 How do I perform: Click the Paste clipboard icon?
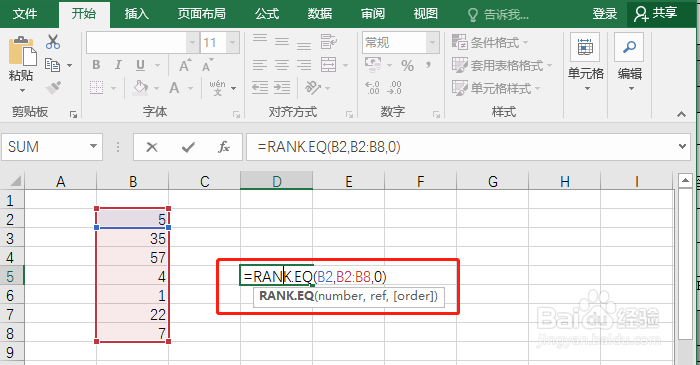22,51
